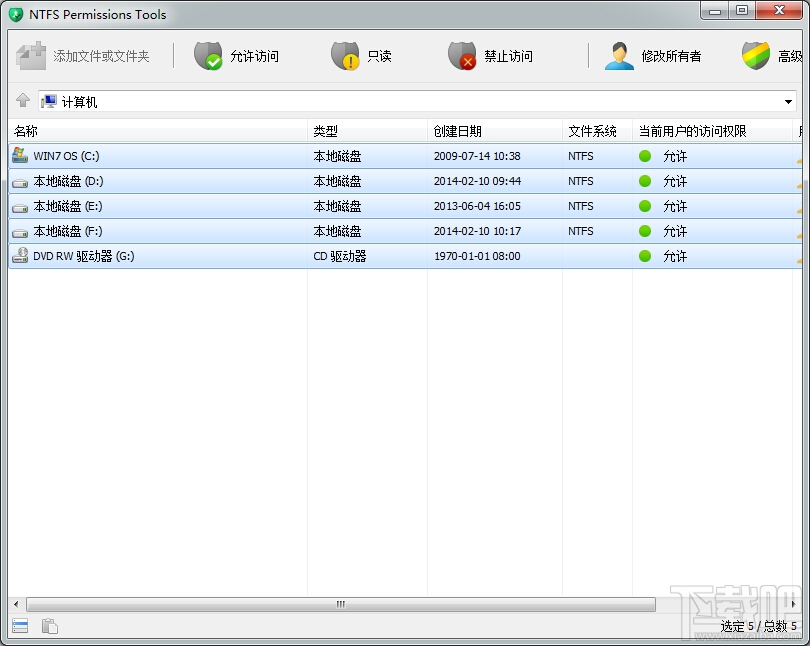Click the 修改所有者 user icon
The height and width of the screenshot is (646, 810).
(619, 56)
